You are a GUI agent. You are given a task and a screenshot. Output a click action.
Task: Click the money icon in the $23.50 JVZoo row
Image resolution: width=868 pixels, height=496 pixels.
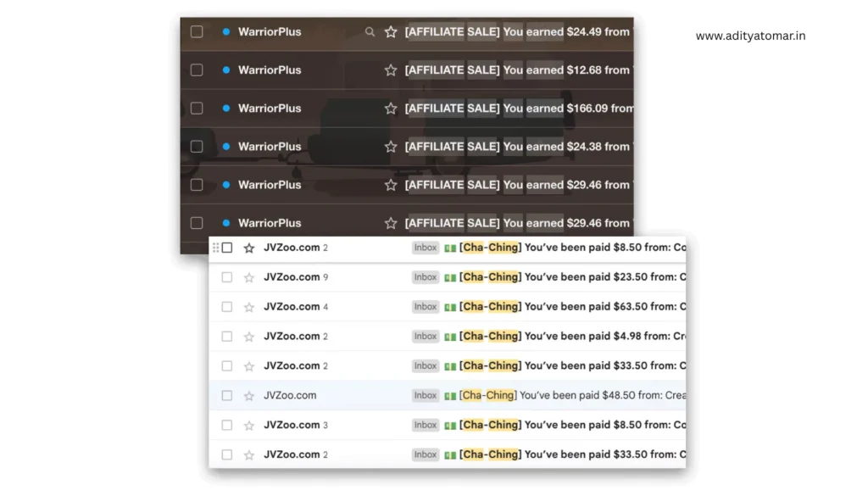coord(450,277)
